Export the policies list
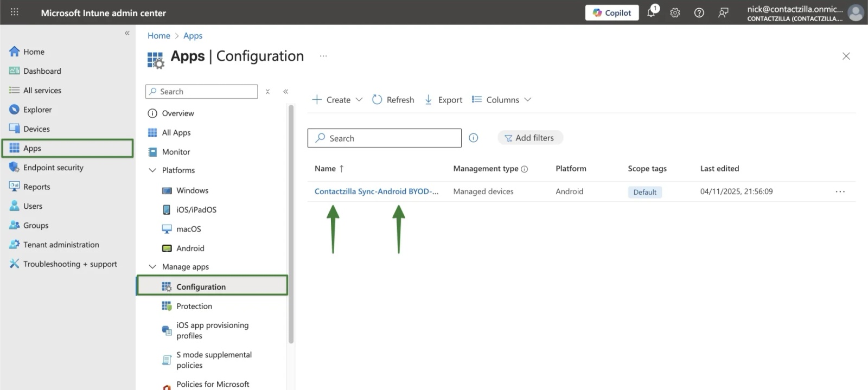Image resolution: width=868 pixels, height=390 pixels. pos(443,100)
